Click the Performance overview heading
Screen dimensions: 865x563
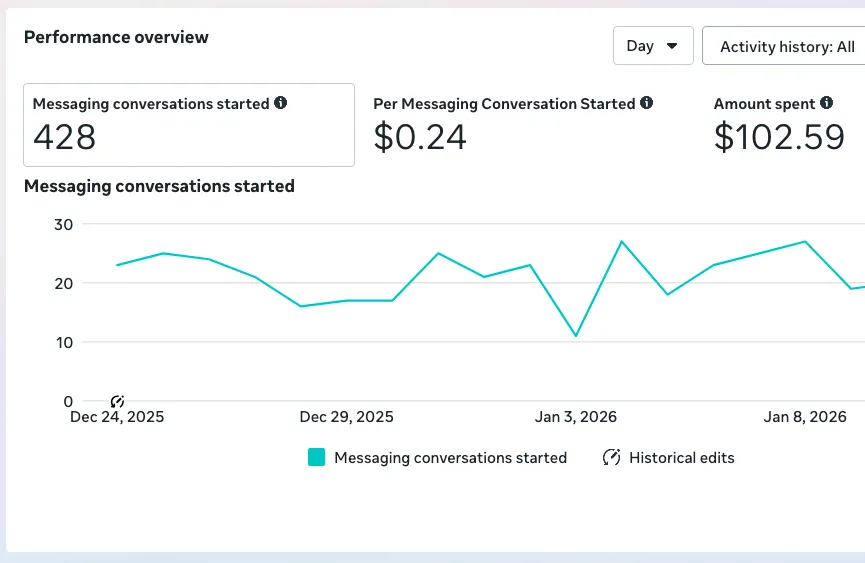coord(116,37)
